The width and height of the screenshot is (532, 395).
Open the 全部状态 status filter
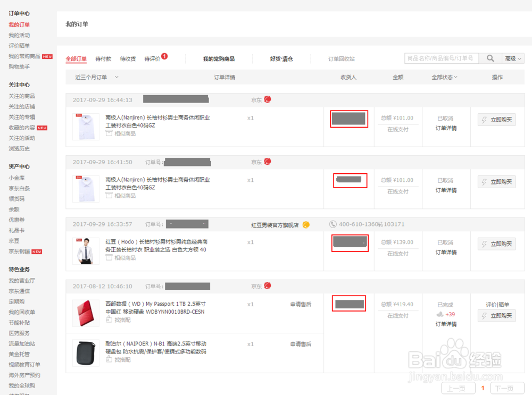[444, 77]
